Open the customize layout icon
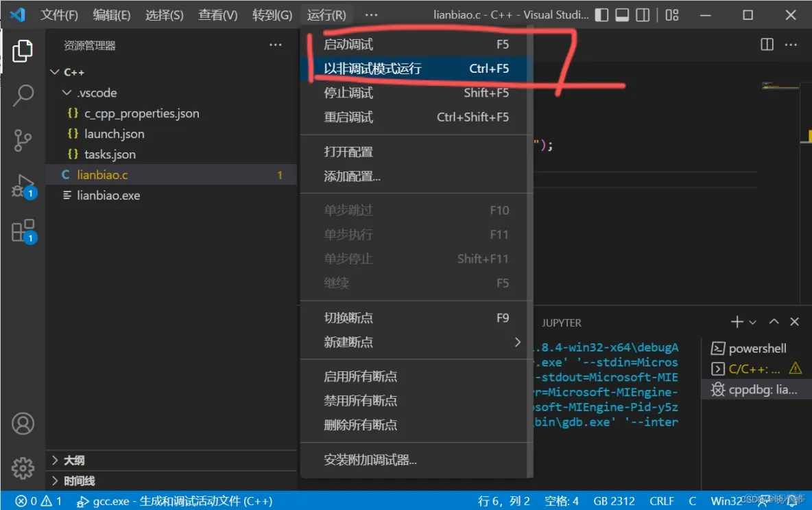The height and width of the screenshot is (510, 812). click(671, 15)
